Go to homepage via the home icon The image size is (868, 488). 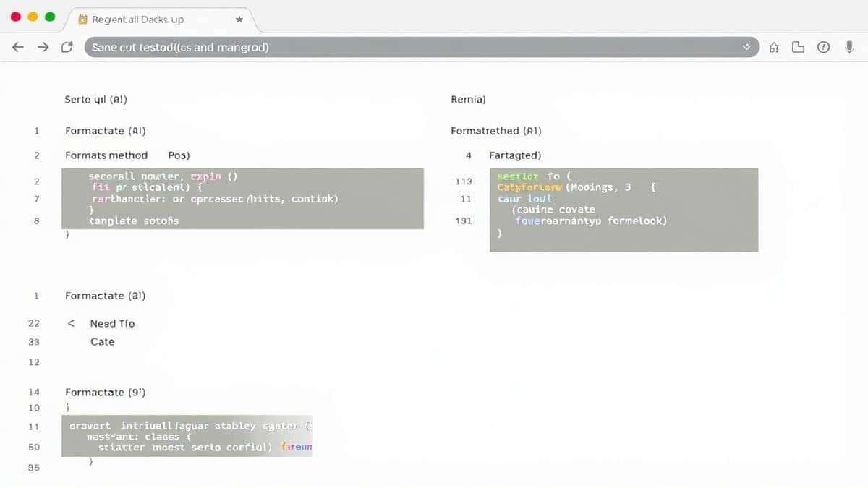pyautogui.click(x=773, y=47)
